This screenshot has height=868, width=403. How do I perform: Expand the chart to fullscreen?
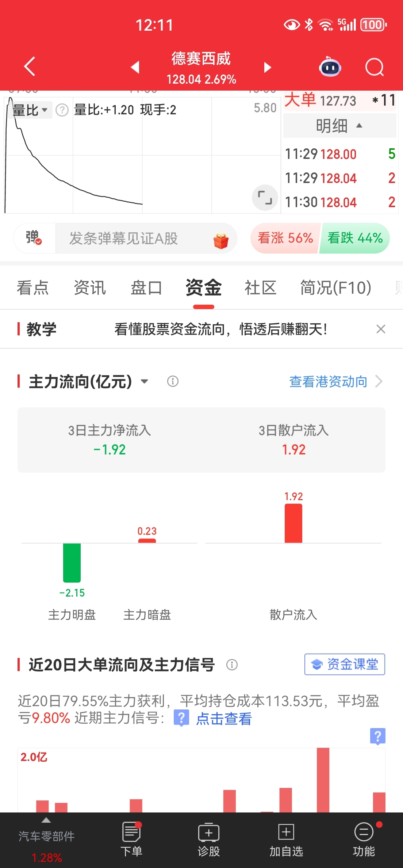pyautogui.click(x=265, y=198)
